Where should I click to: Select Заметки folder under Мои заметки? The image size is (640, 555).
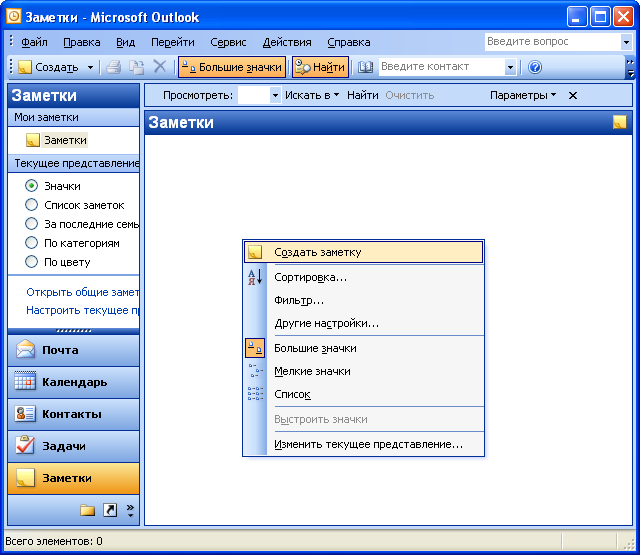(x=56, y=140)
